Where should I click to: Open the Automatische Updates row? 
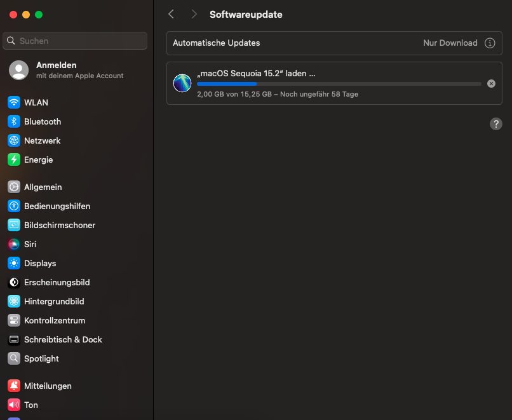point(334,43)
